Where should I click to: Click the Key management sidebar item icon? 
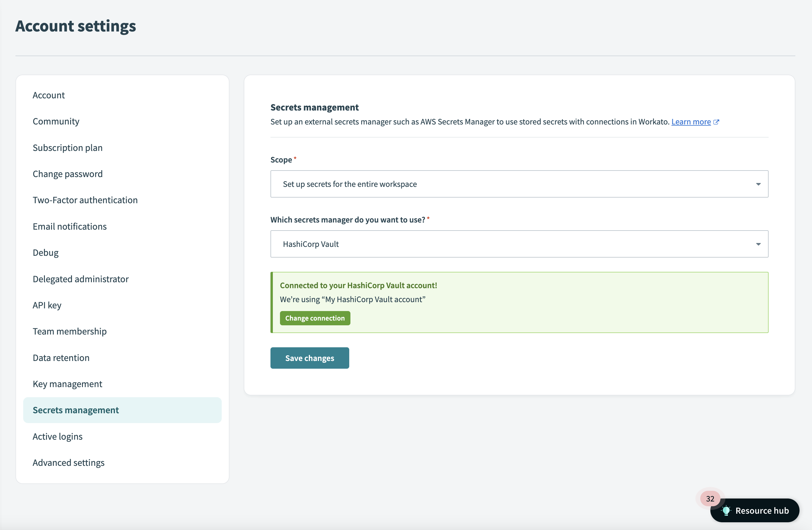(67, 383)
